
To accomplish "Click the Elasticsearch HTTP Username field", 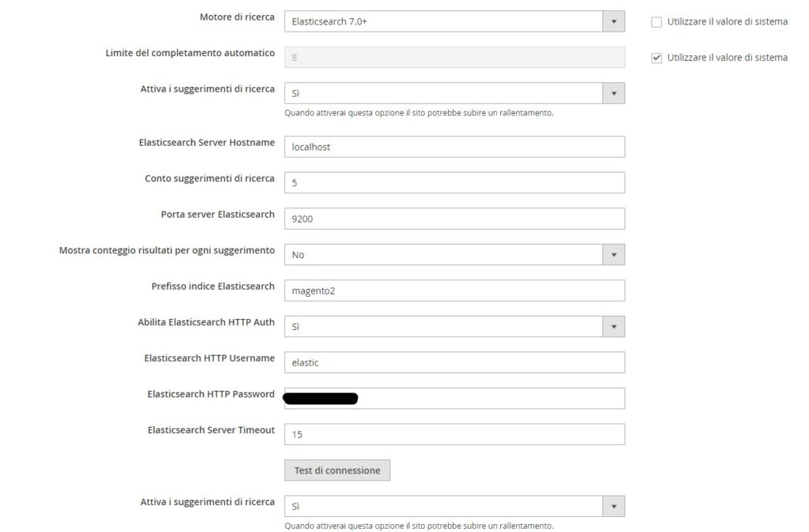I will [x=454, y=362].
